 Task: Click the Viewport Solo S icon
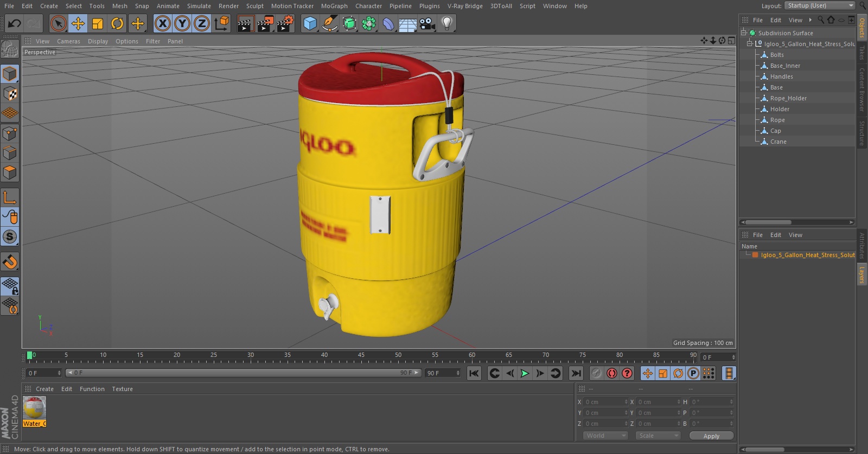tap(10, 236)
